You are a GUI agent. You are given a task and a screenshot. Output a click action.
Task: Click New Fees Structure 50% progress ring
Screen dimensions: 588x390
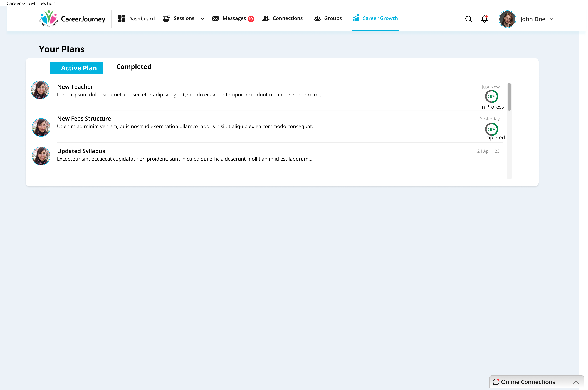click(x=491, y=129)
